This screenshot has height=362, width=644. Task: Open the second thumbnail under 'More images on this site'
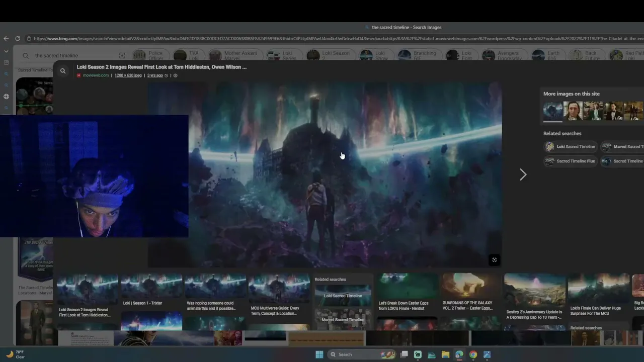coord(573,111)
